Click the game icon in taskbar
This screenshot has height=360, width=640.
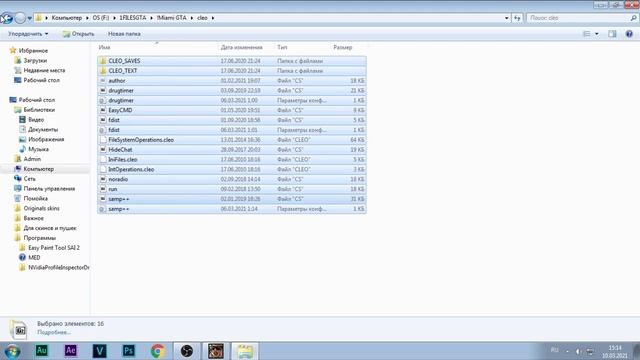[216, 351]
